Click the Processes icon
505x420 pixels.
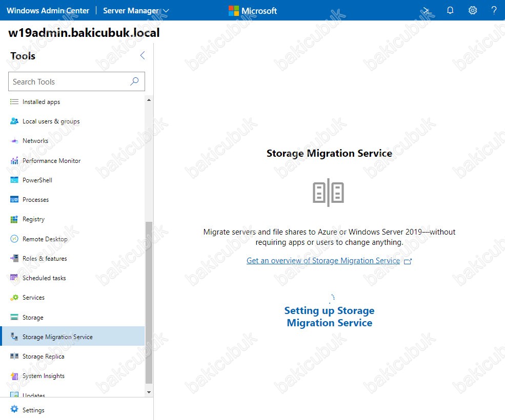coord(14,200)
